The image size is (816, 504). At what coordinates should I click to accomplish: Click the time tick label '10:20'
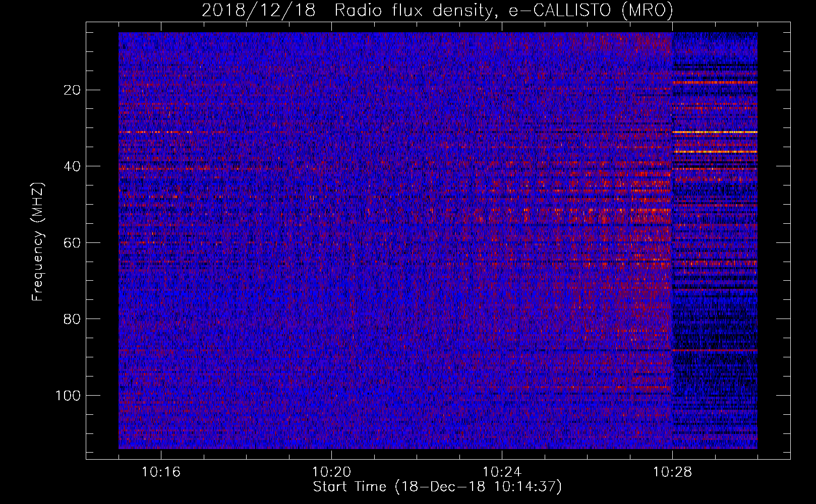point(331,472)
